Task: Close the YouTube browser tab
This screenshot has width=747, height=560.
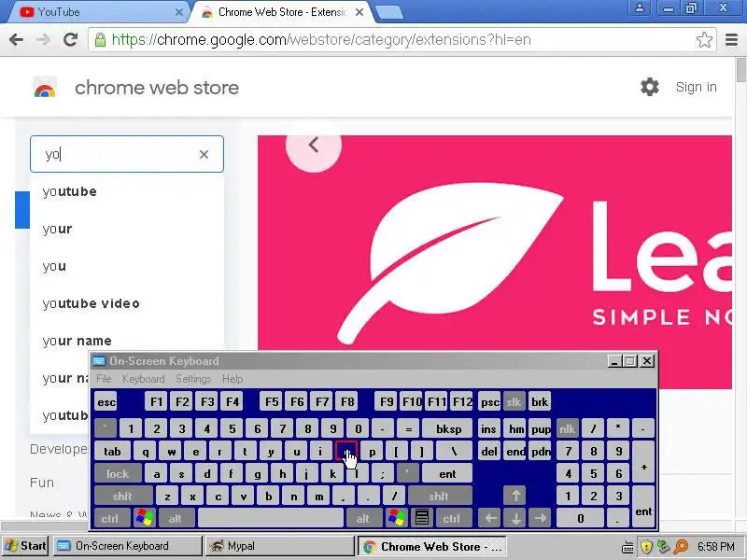Action: click(x=179, y=12)
